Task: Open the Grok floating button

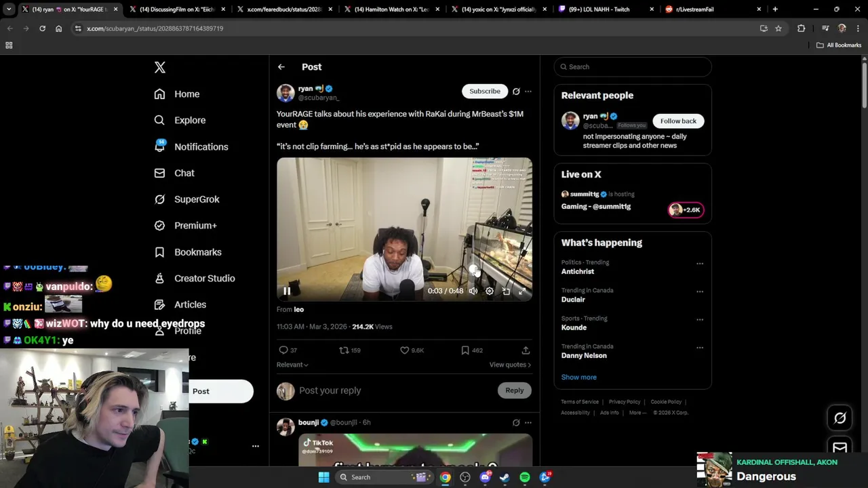Action: click(x=840, y=418)
